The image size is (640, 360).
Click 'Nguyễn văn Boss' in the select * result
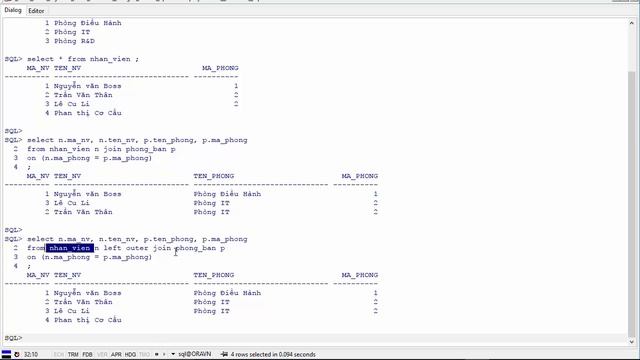pyautogui.click(x=87, y=86)
